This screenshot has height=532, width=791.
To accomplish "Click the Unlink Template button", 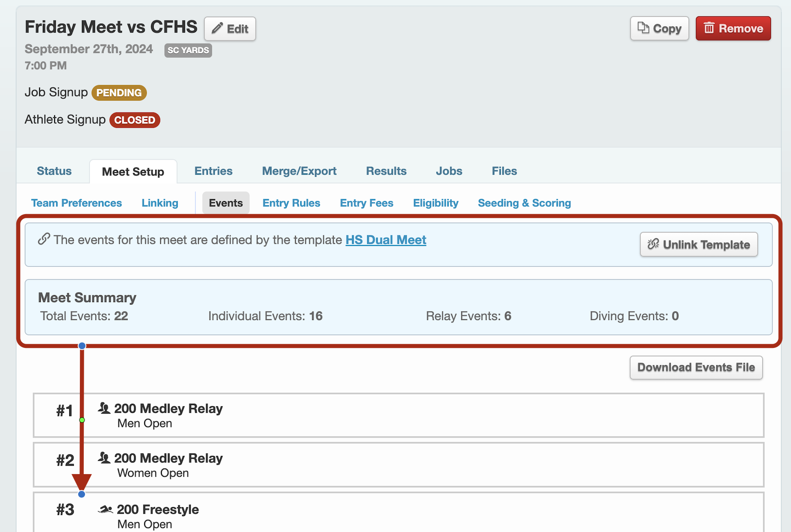I will (x=699, y=245).
